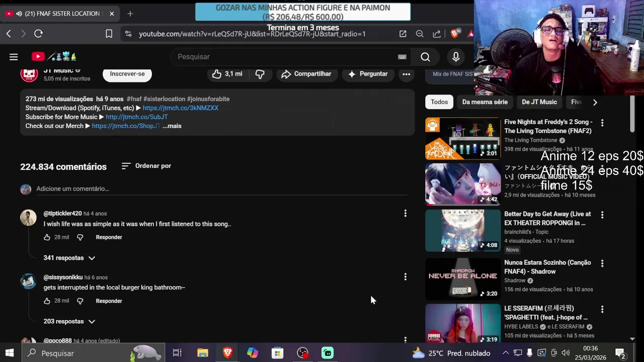The width and height of the screenshot is (644, 362).
Task: Click #sisterlocation hashtag
Action: tap(164, 99)
